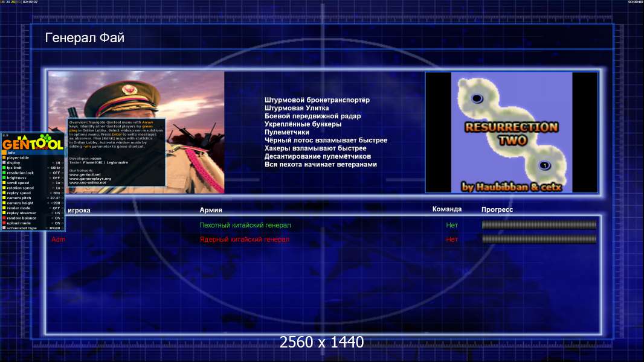Toggle random balance ON value
This screenshot has width=644, height=362.
tap(57, 218)
